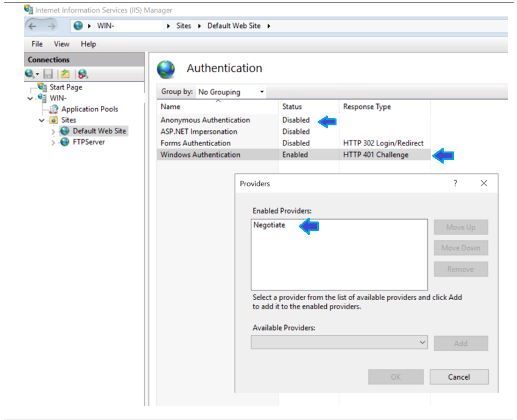Open the Group by No Grouping dropdown
Image resolution: width=517 pixels, height=420 pixels.
tap(262, 92)
